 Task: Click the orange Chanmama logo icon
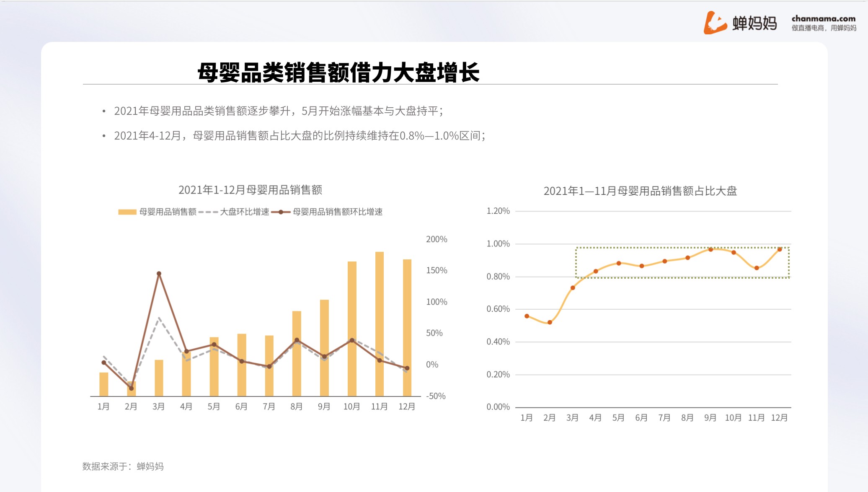tap(715, 23)
